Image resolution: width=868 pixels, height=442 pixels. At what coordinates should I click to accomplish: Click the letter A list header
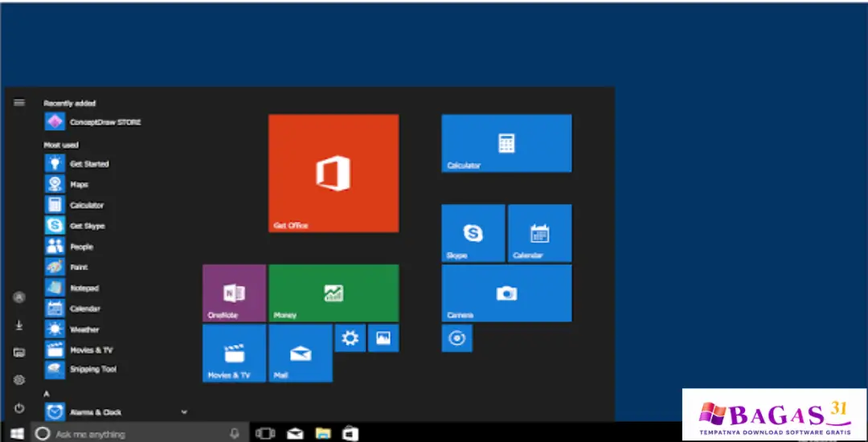click(47, 394)
